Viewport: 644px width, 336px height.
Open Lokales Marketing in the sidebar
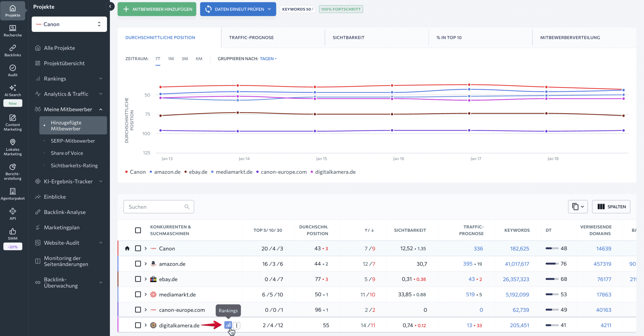point(12,147)
